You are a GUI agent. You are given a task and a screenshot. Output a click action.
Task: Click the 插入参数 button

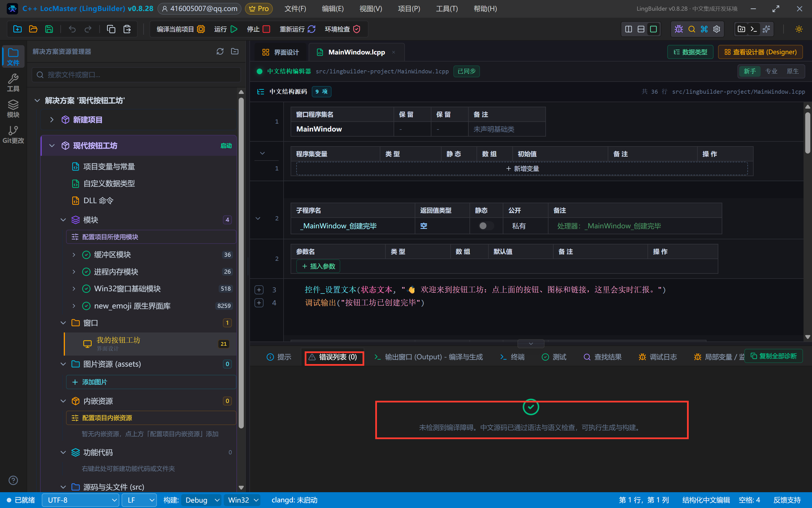click(x=318, y=266)
